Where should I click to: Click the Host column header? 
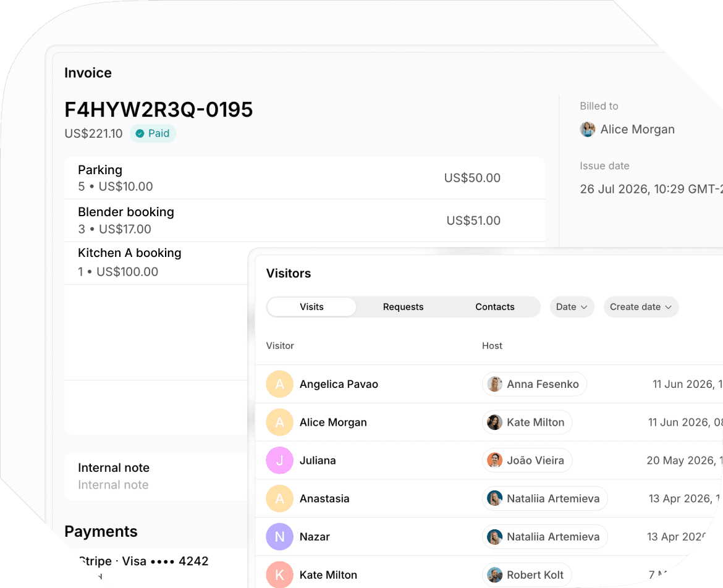(492, 346)
